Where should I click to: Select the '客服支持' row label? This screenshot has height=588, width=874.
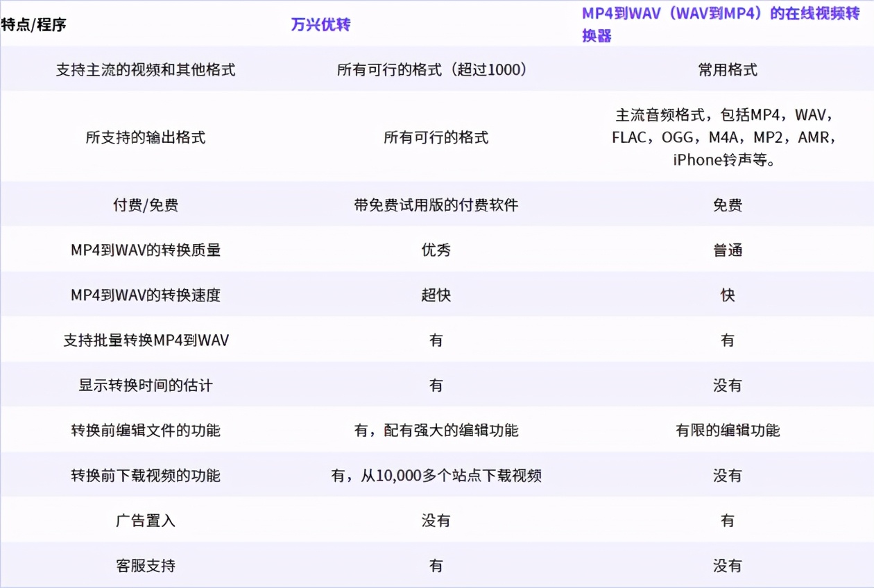click(x=146, y=566)
